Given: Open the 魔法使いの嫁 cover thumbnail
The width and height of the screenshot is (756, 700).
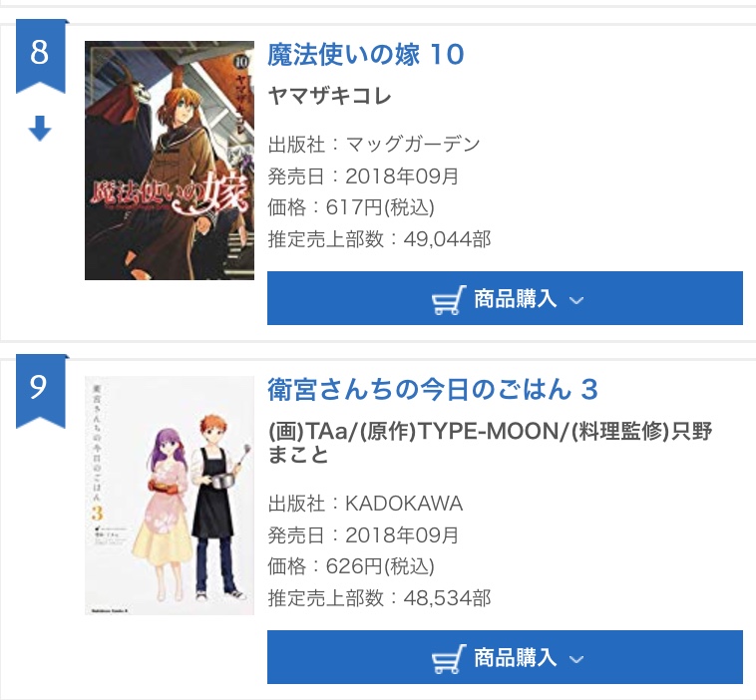Looking at the screenshot, I should click(x=169, y=160).
